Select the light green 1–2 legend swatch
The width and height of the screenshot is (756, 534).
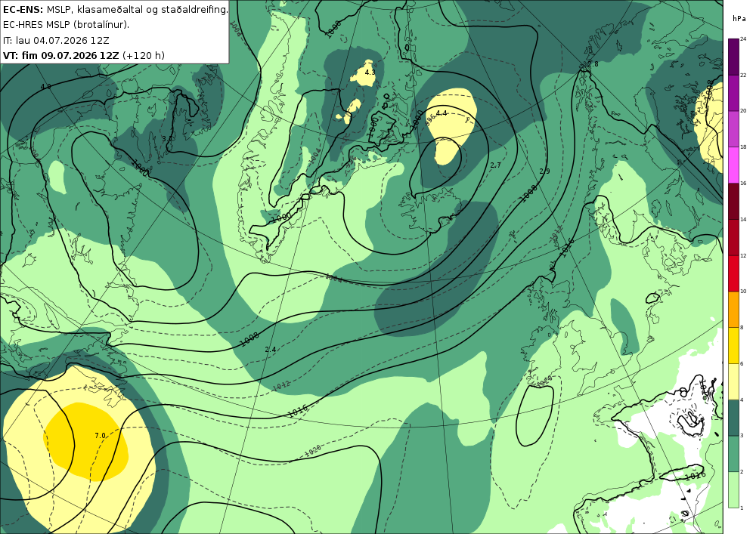(x=733, y=489)
